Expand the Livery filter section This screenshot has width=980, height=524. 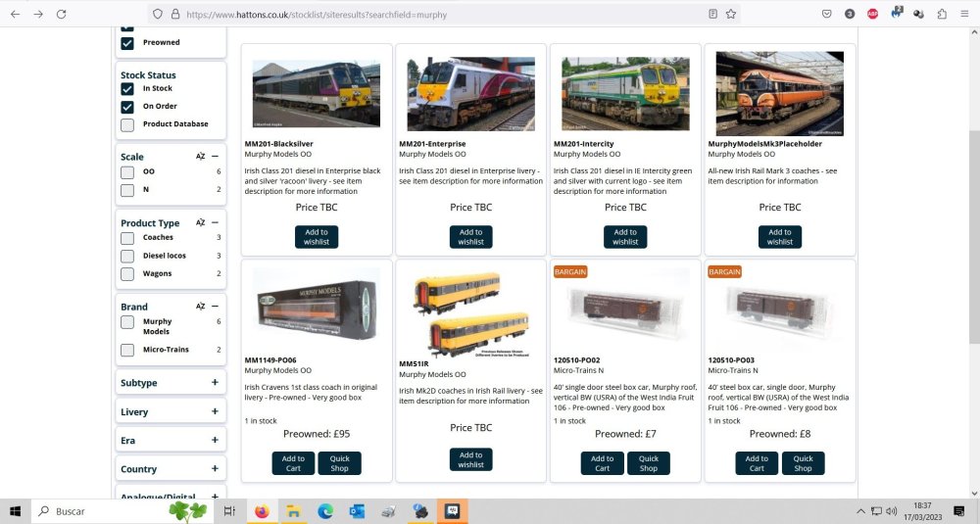click(215, 411)
